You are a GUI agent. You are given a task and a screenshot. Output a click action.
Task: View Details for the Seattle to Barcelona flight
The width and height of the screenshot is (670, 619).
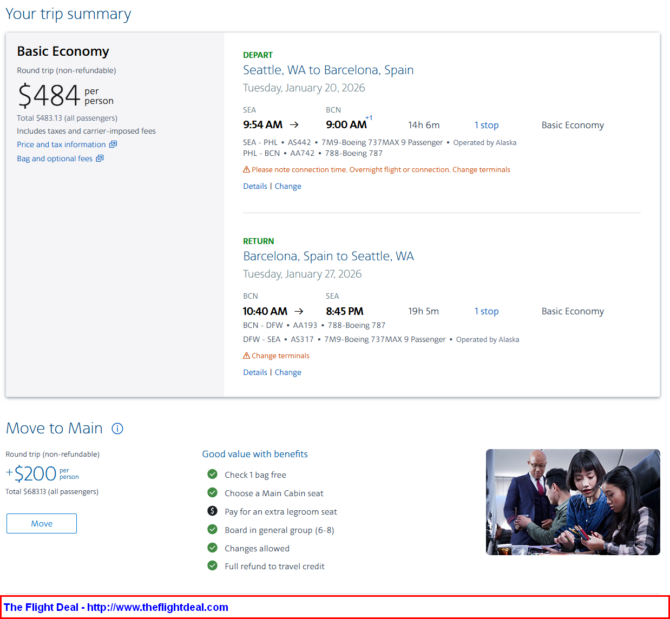pos(255,186)
